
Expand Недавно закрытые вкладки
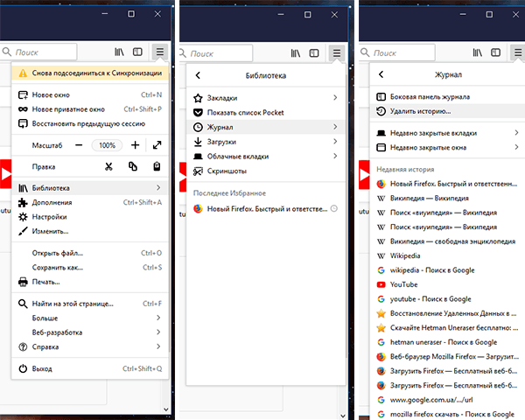point(448,133)
